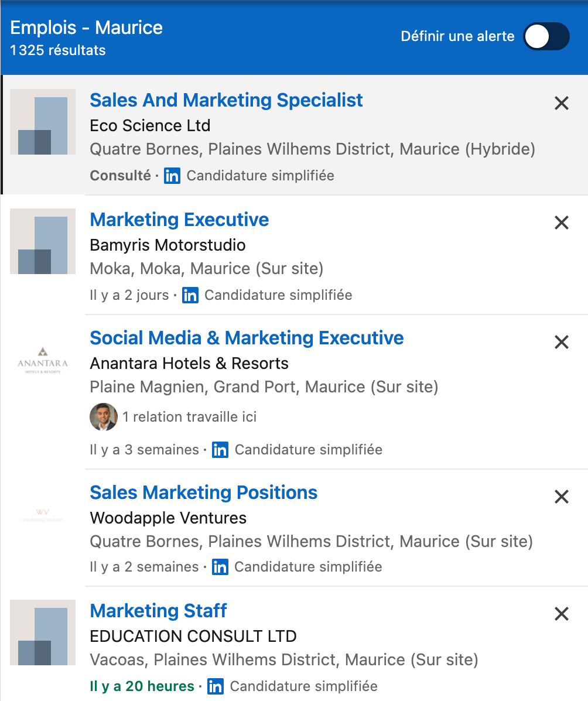Dismiss the Marketing Staff job listing
The image size is (588, 701).
pyautogui.click(x=561, y=614)
